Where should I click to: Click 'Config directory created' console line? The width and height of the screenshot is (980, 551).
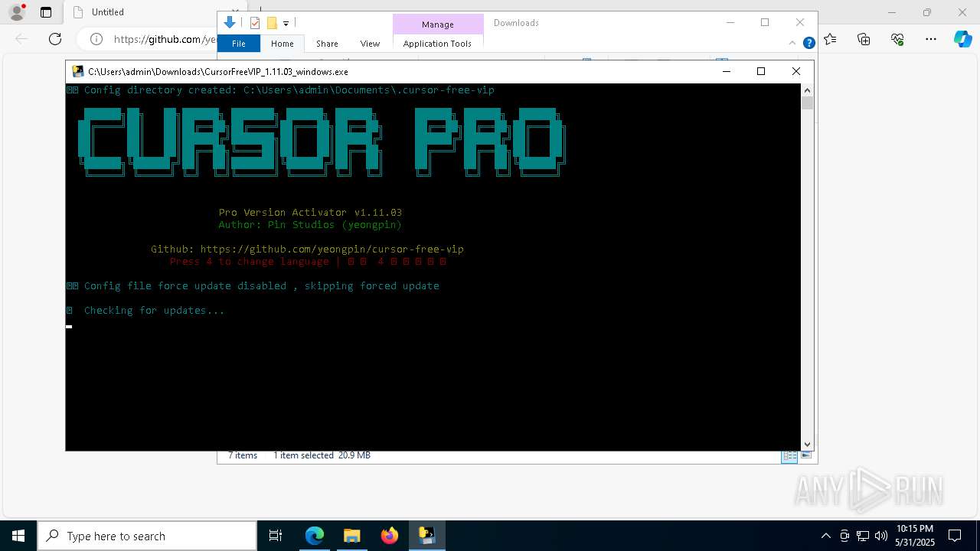pos(280,90)
